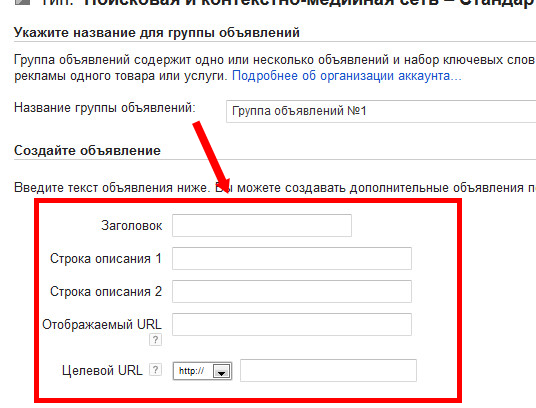Screen dimensions: 536x408
Task: Focus the Заголовок headline input field
Action: [262, 226]
